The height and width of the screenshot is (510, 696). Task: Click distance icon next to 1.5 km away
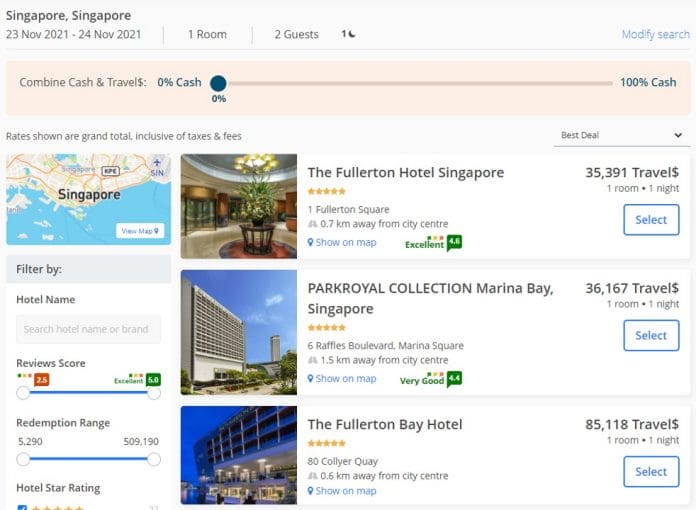point(312,360)
